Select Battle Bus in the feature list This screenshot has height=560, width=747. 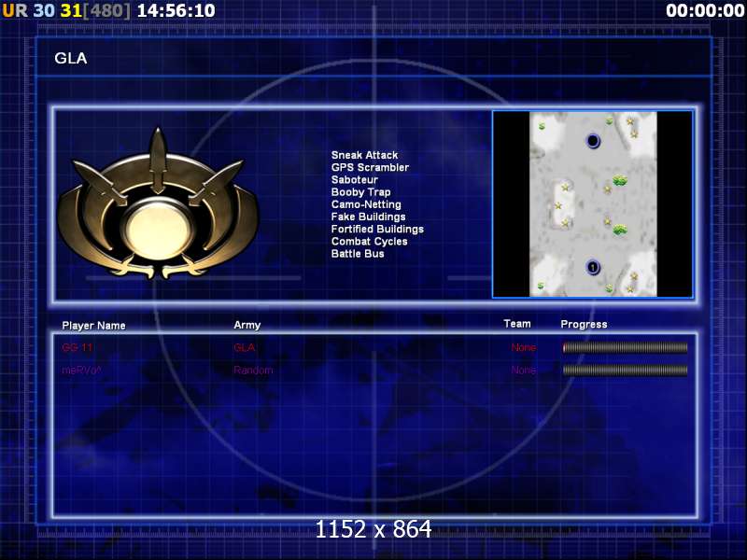(x=358, y=254)
